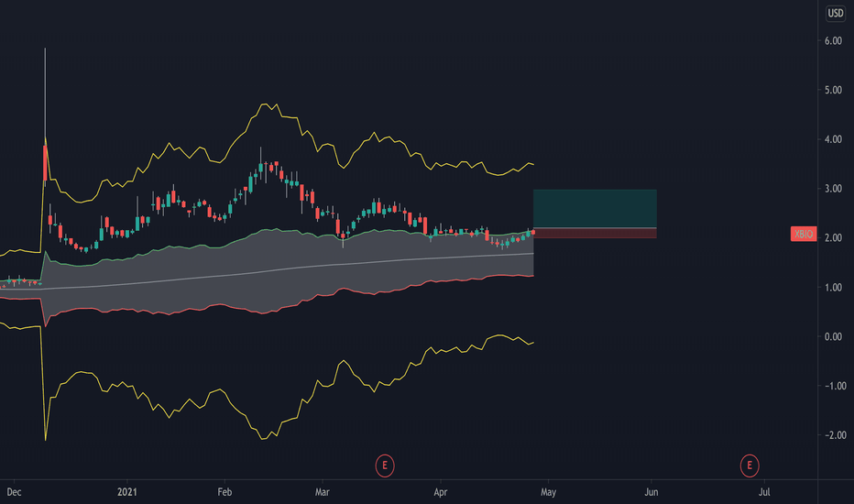Screen dimensions: 854x504
Task: Click the earnings marker near July
Action: [750, 466]
